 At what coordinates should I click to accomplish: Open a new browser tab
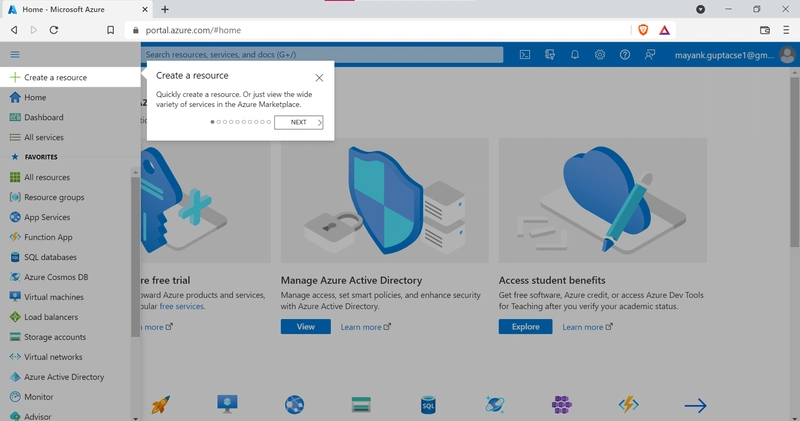pyautogui.click(x=165, y=9)
